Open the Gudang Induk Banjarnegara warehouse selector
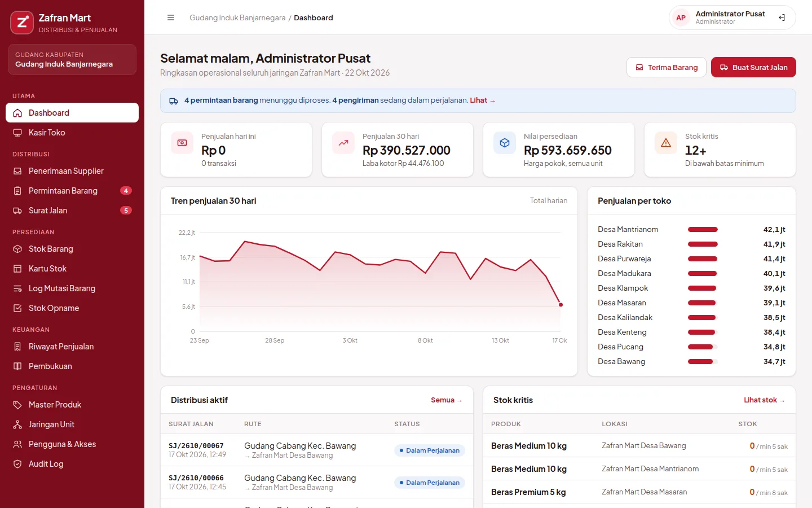Image resolution: width=812 pixels, height=508 pixels. tap(72, 59)
